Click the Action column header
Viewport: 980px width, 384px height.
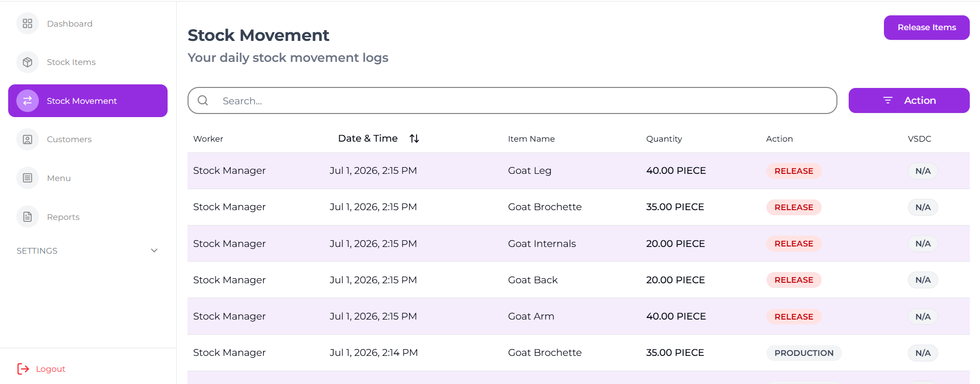pyautogui.click(x=779, y=139)
